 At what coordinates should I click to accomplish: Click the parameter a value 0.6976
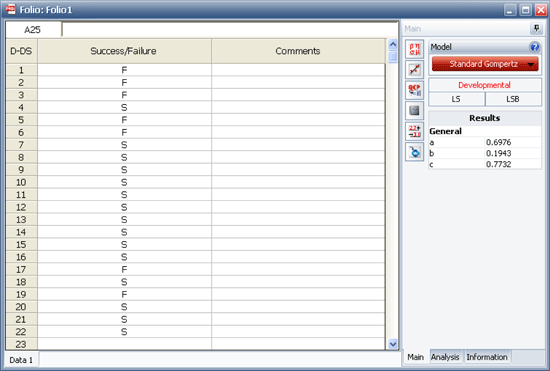pyautogui.click(x=498, y=142)
